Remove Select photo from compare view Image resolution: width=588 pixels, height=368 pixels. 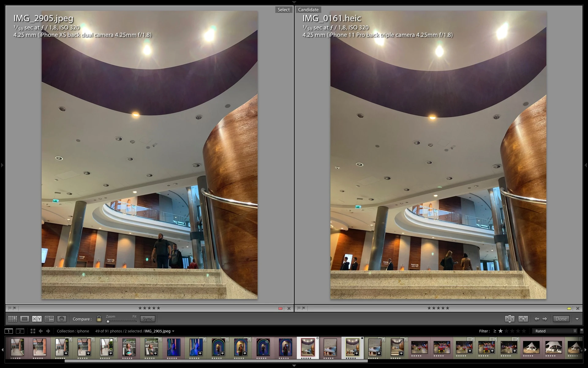click(289, 309)
